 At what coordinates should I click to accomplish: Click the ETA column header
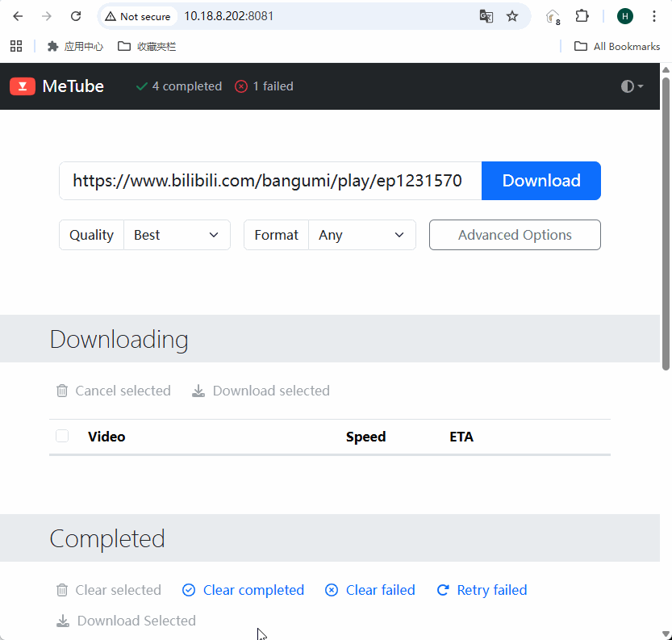pyautogui.click(x=461, y=437)
